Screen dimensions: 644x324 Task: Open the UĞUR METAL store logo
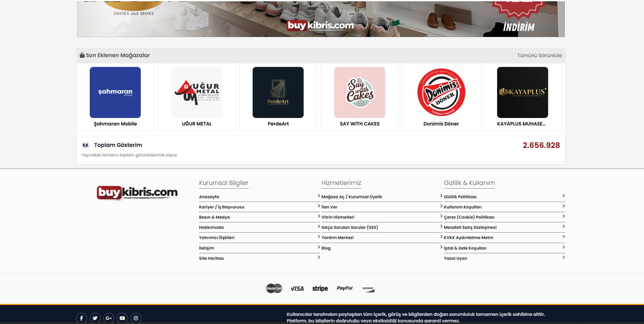pos(197,93)
